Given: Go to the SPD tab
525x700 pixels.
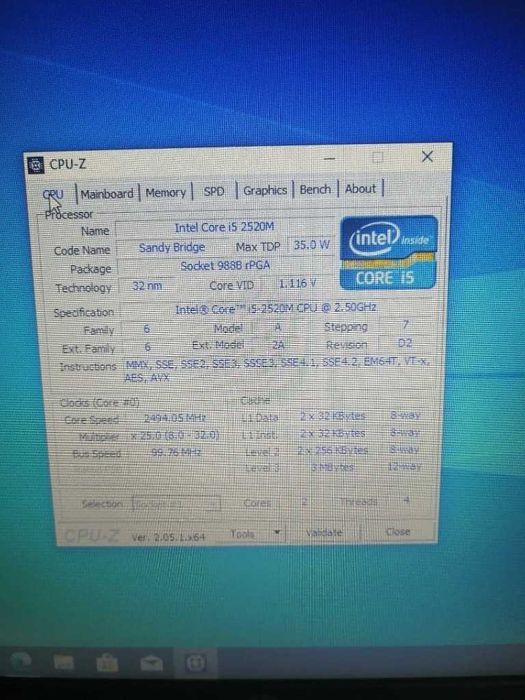Looking at the screenshot, I should 213,191.
